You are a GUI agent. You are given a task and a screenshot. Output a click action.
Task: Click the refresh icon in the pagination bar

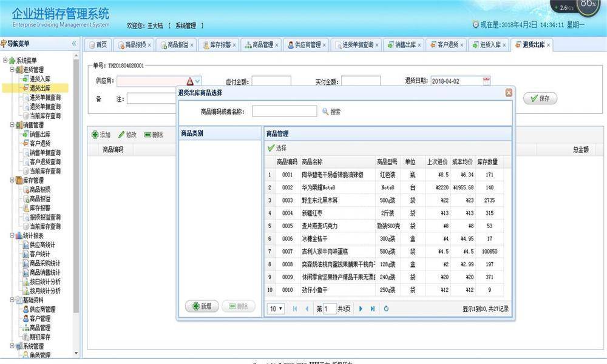(x=386, y=308)
